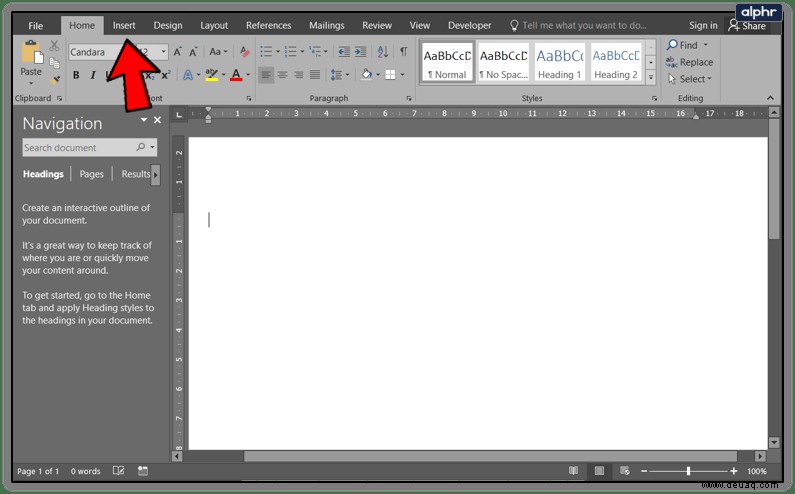Expand borders dropdown arrow
This screenshot has height=494, width=795.
[x=403, y=75]
